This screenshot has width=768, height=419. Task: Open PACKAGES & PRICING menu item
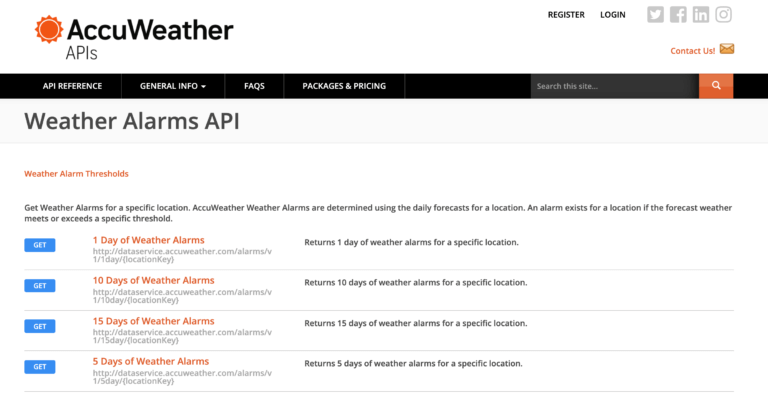[x=344, y=86]
